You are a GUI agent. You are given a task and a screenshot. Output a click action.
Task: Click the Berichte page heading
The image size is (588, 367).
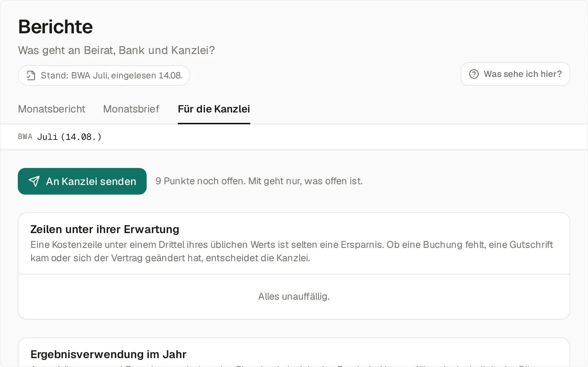coord(56,27)
